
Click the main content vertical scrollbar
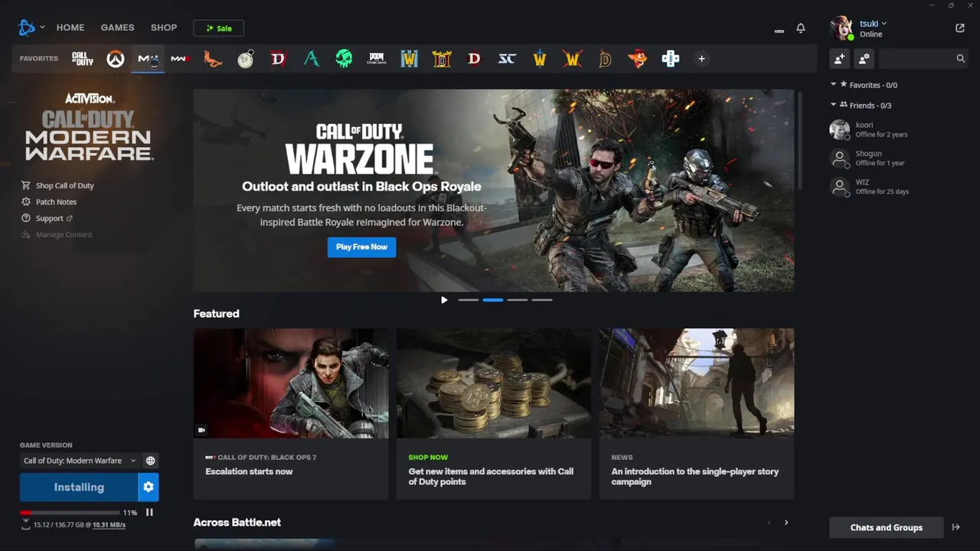(801, 140)
